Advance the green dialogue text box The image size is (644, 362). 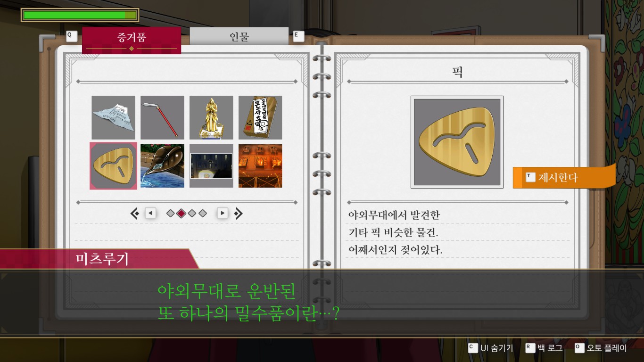point(322,303)
